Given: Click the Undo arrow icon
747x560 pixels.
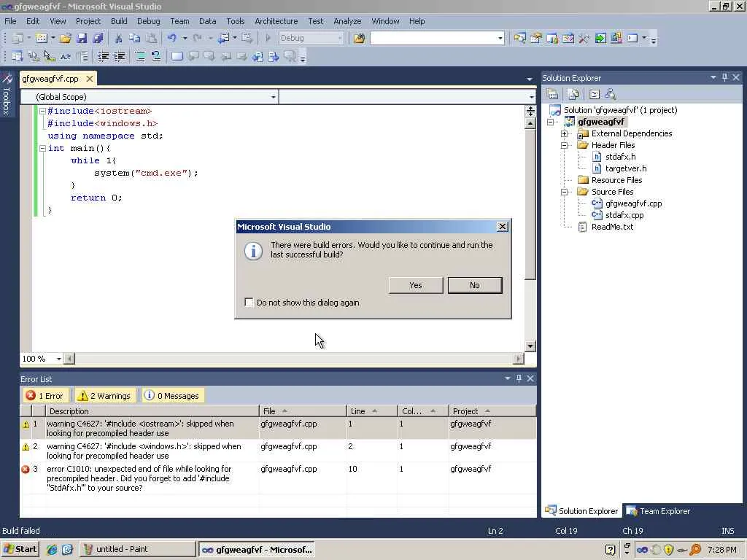Looking at the screenshot, I should point(172,38).
